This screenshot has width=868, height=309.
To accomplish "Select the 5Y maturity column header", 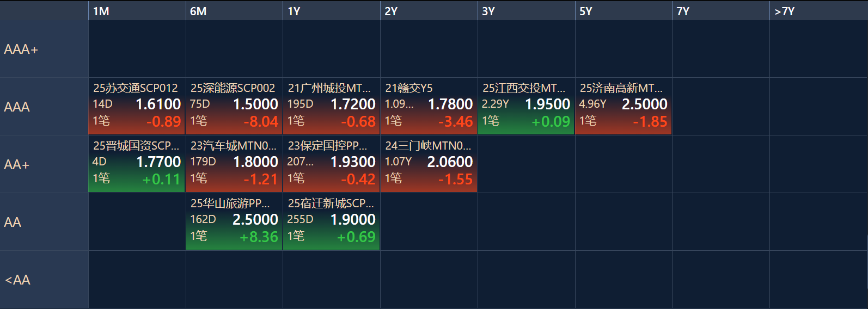I will pyautogui.click(x=623, y=11).
